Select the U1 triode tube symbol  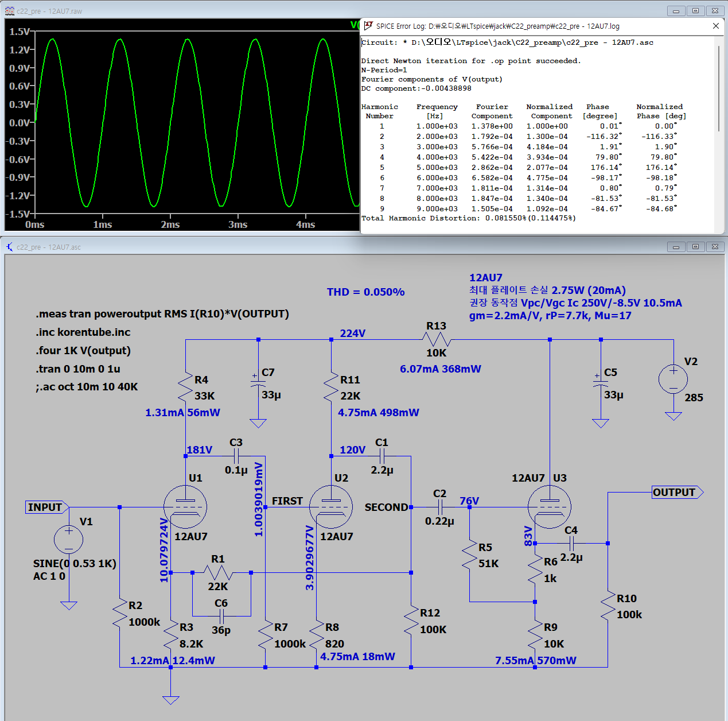point(185,507)
